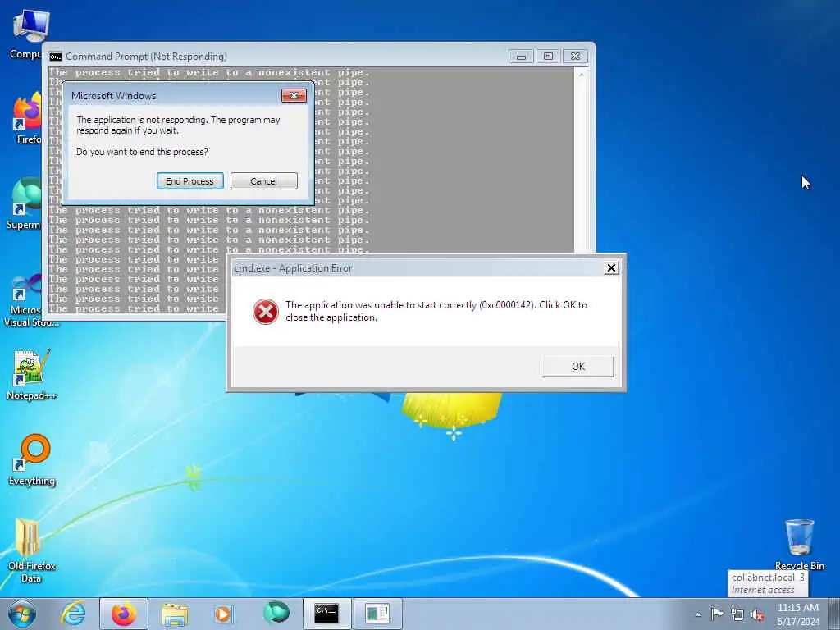The image size is (840, 630).
Task: Click End Process in the Microsoft Windows dialog
Action: [x=189, y=181]
